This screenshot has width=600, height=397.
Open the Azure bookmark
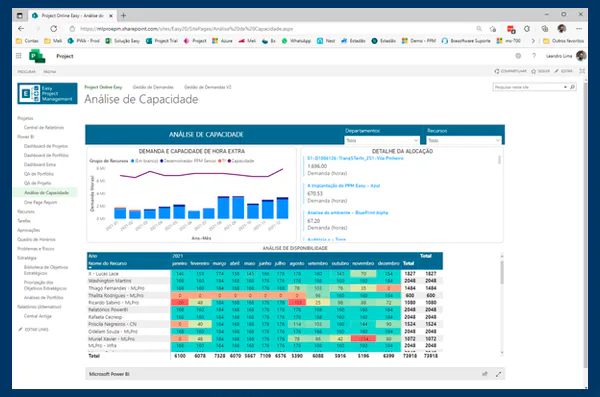pyautogui.click(x=222, y=41)
